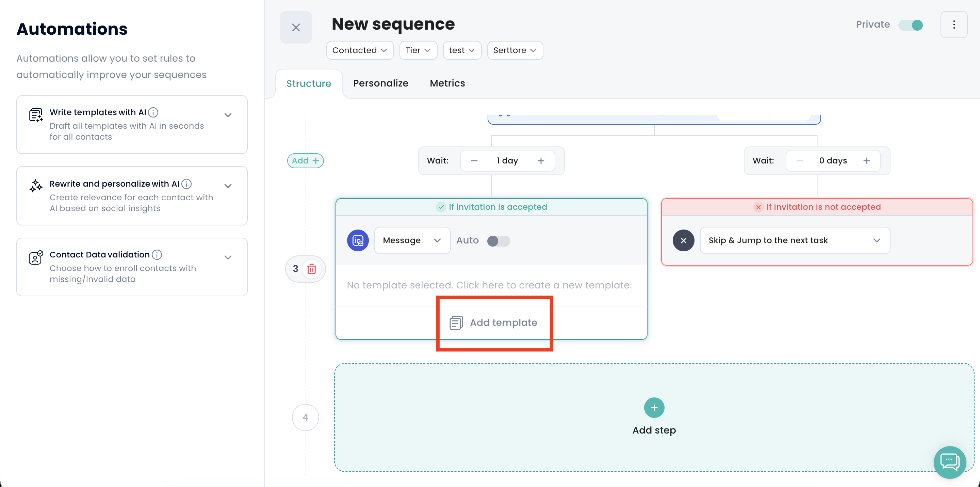Image resolution: width=980 pixels, height=487 pixels.
Task: Click the dark X skip task icon
Action: coord(683,240)
